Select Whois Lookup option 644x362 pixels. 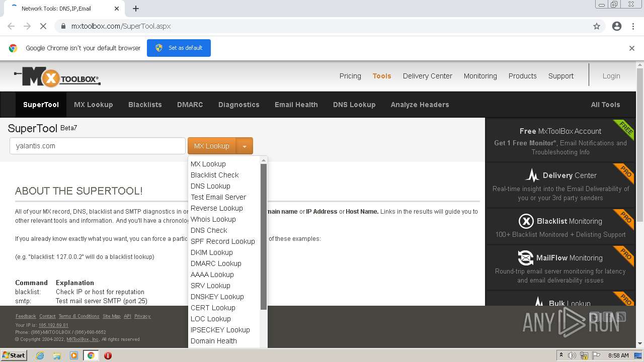[x=213, y=219]
